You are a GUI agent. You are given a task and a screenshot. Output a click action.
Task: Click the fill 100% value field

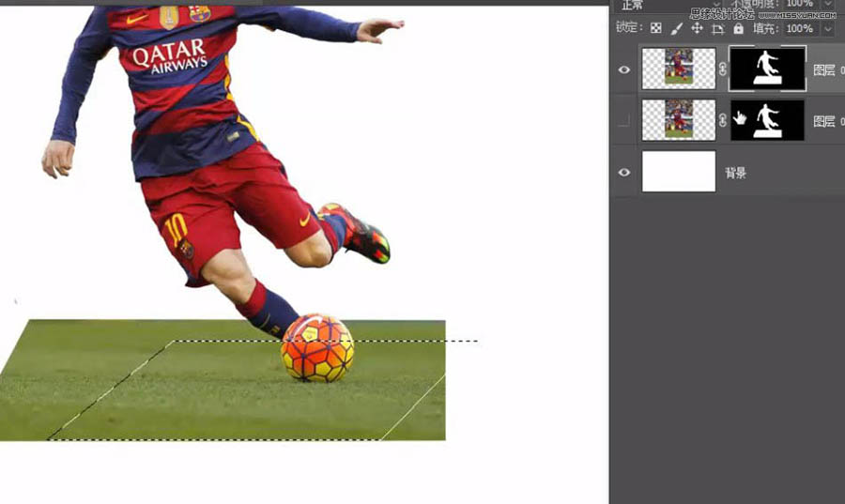(x=798, y=29)
